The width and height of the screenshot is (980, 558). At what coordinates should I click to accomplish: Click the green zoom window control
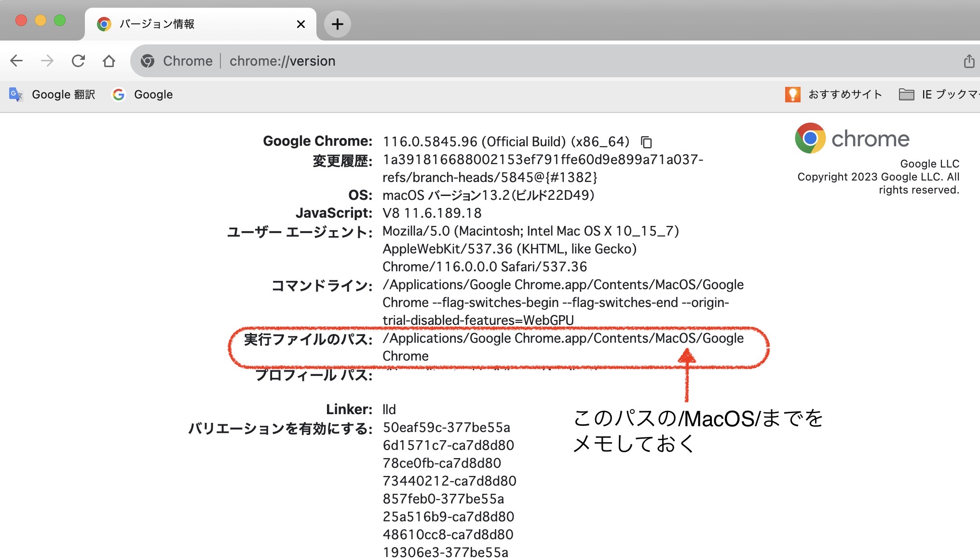(x=59, y=20)
